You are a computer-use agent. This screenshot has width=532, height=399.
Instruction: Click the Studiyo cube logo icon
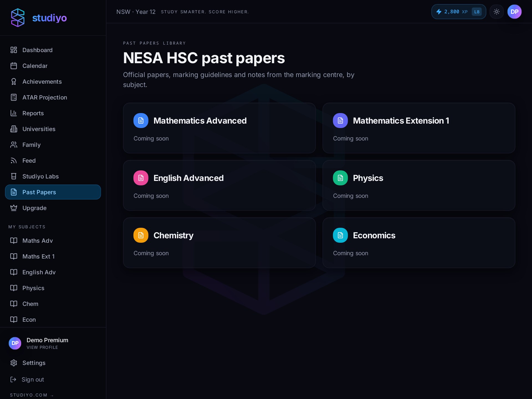(x=18, y=18)
